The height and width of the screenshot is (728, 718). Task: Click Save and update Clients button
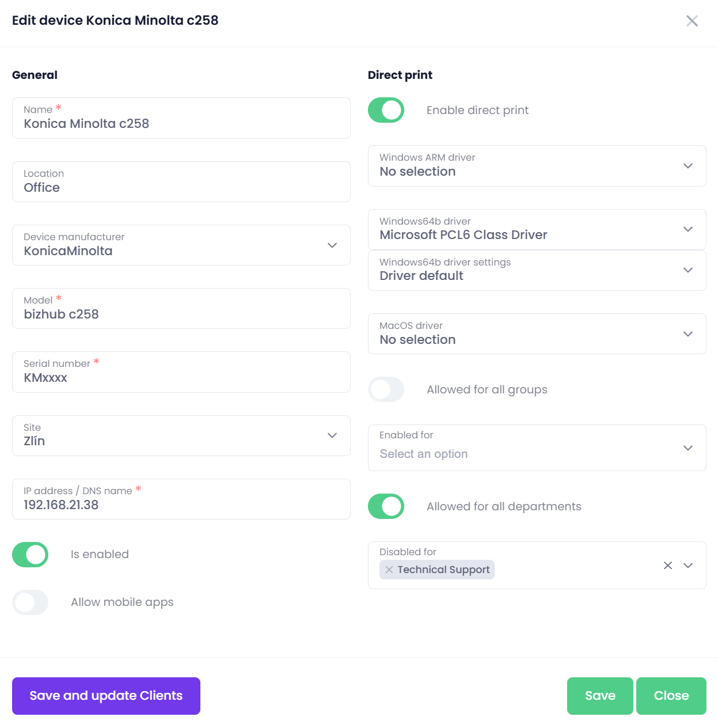106,696
